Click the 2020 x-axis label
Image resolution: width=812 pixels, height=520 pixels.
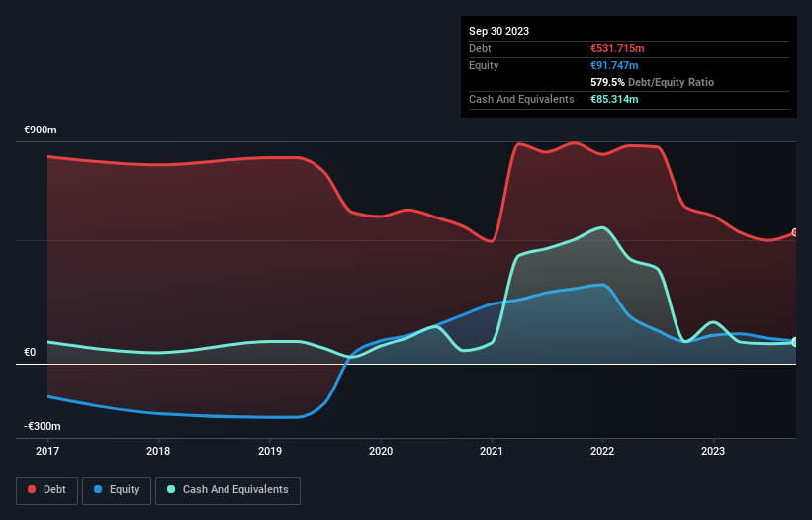point(381,451)
